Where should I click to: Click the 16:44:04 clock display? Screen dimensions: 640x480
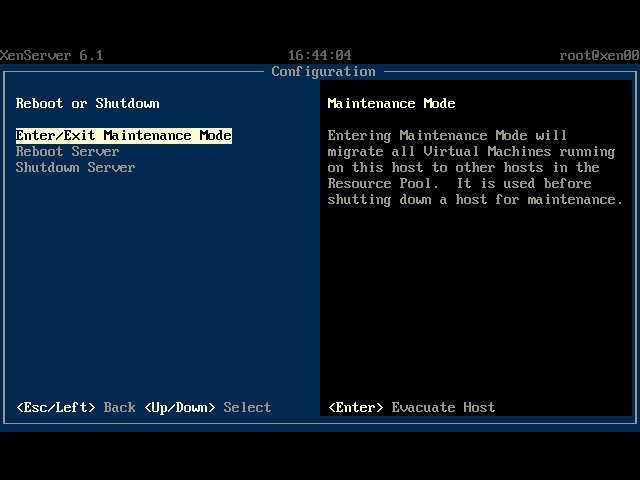point(320,55)
